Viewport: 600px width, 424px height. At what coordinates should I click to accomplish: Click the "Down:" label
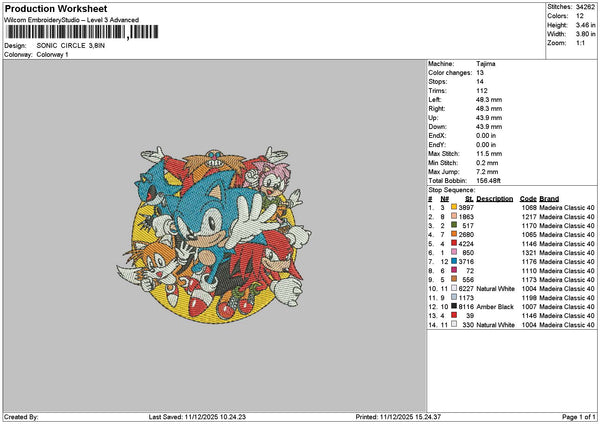(x=437, y=127)
